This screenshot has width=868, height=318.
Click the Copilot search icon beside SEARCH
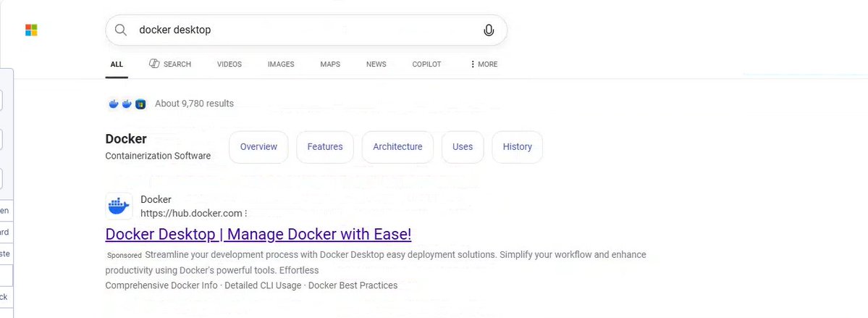pyautogui.click(x=154, y=64)
